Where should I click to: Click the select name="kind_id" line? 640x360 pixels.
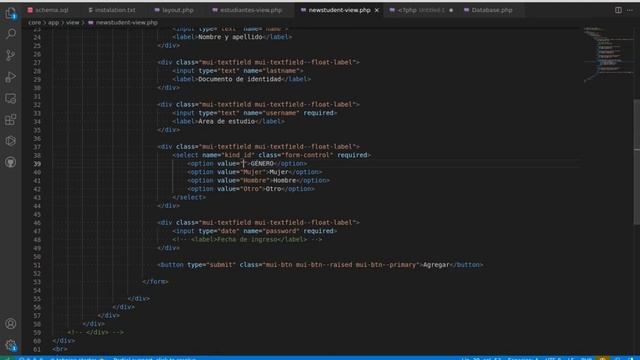coord(271,155)
